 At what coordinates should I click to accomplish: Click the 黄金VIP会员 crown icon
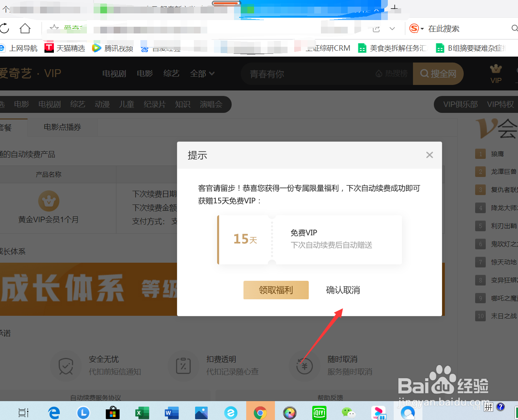(x=49, y=201)
